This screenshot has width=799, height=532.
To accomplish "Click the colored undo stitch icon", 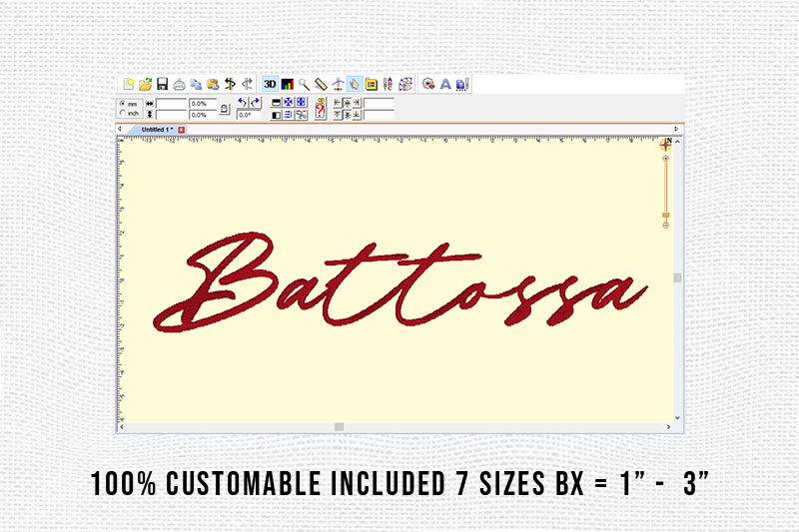I will point(230,84).
